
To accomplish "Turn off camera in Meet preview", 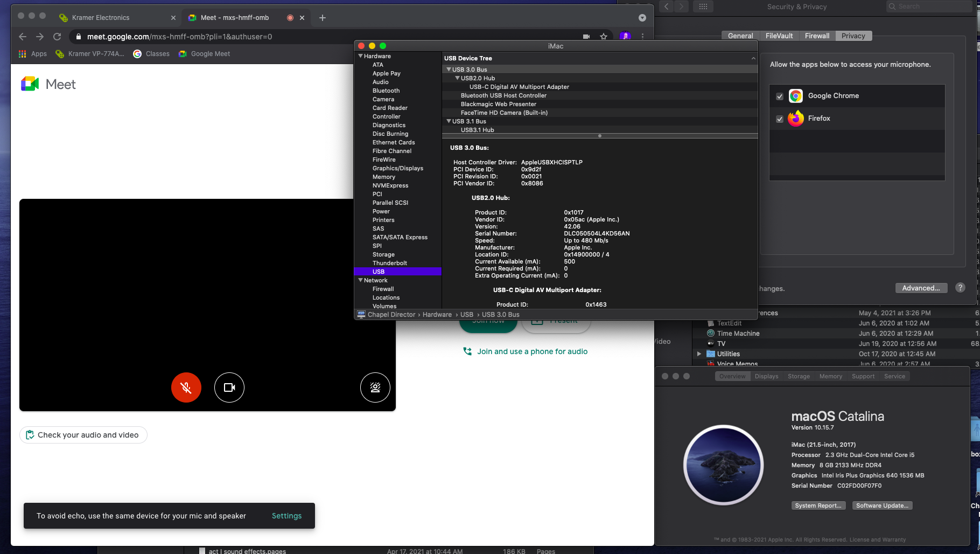I will point(229,387).
